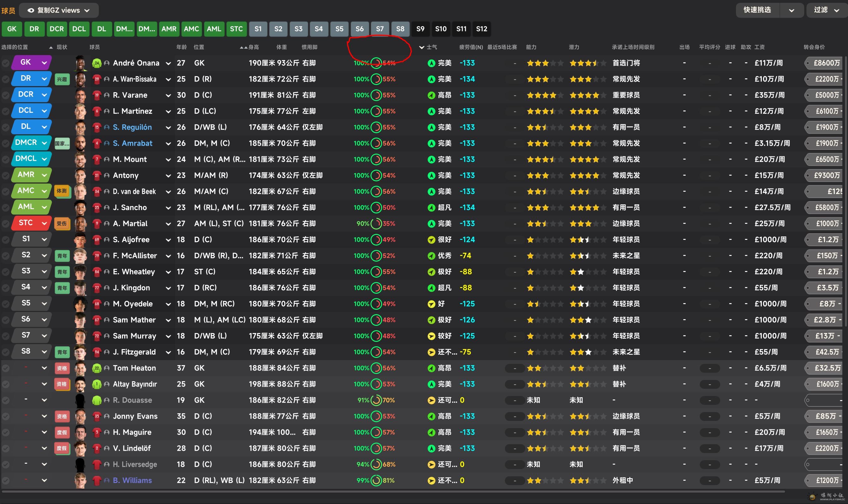Tick the checkbox for S. Amrabat's row
848x504 pixels.
point(5,143)
